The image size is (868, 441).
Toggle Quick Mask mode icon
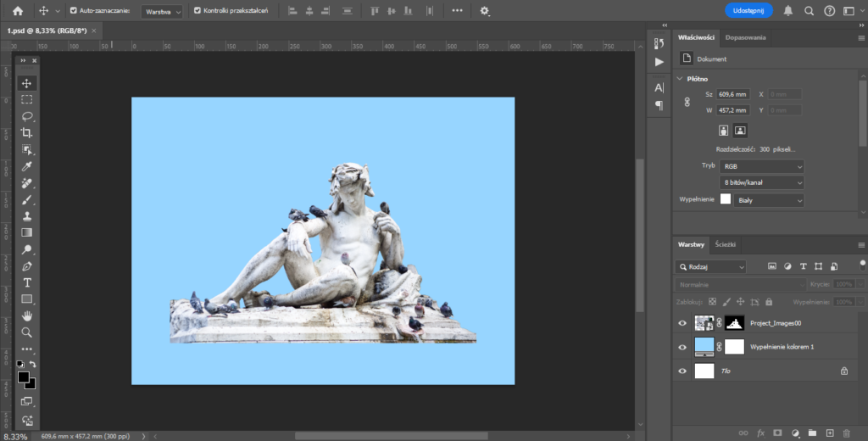[26, 401]
